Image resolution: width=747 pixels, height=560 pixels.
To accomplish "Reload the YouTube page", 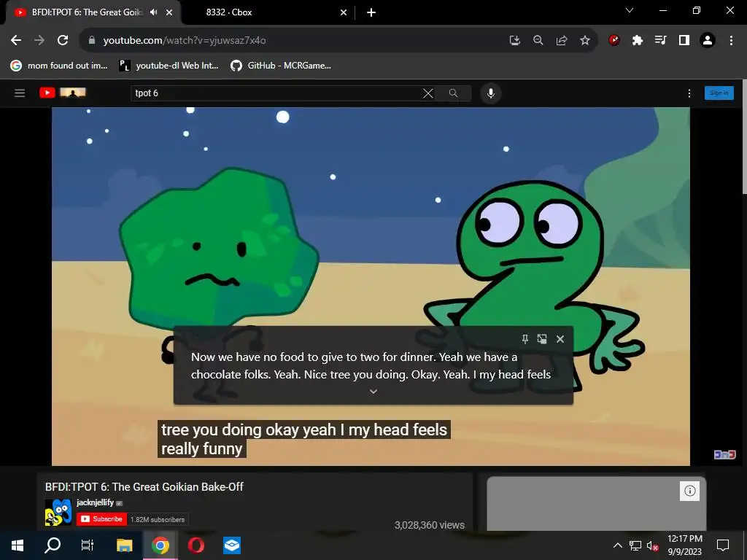I will [63, 41].
